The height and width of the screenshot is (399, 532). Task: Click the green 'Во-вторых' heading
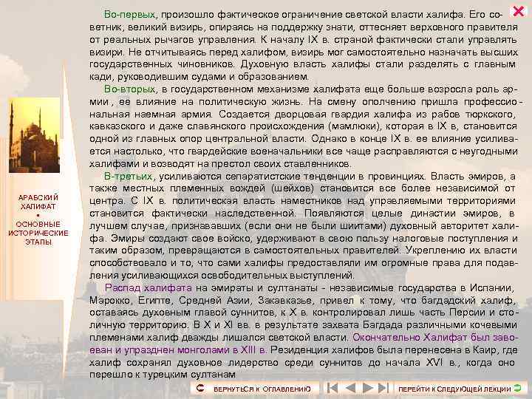pyautogui.click(x=129, y=89)
